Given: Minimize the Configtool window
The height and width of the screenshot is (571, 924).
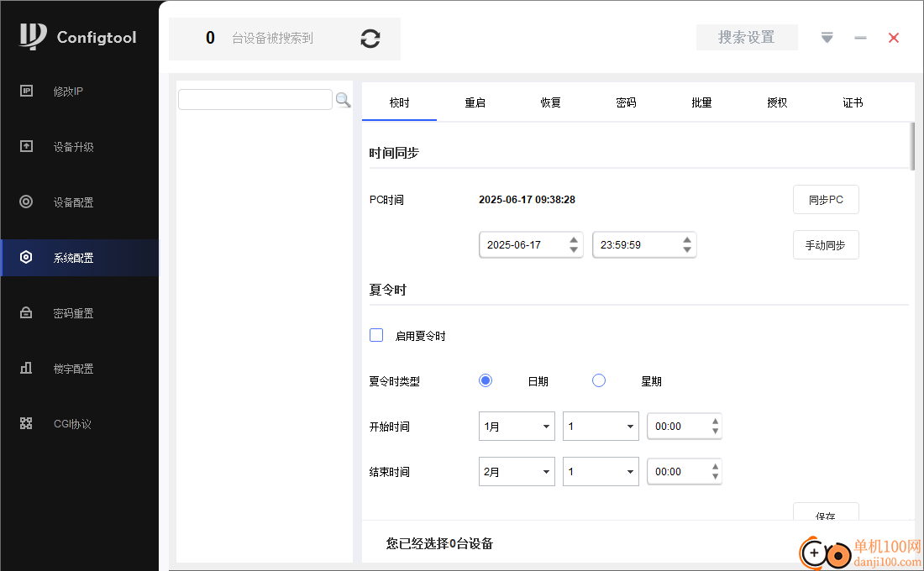Looking at the screenshot, I should (x=860, y=38).
